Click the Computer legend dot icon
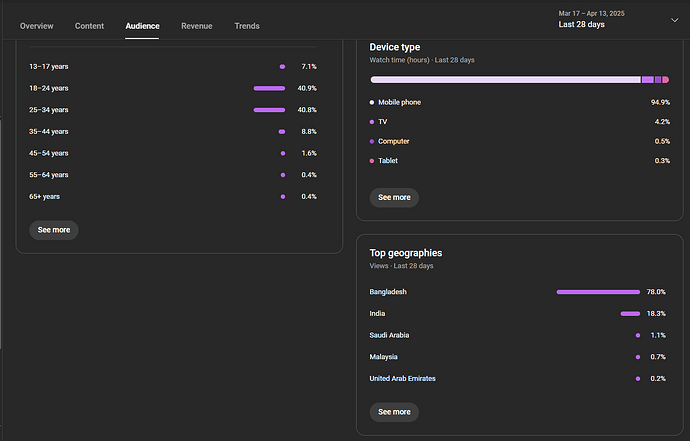 (372, 141)
